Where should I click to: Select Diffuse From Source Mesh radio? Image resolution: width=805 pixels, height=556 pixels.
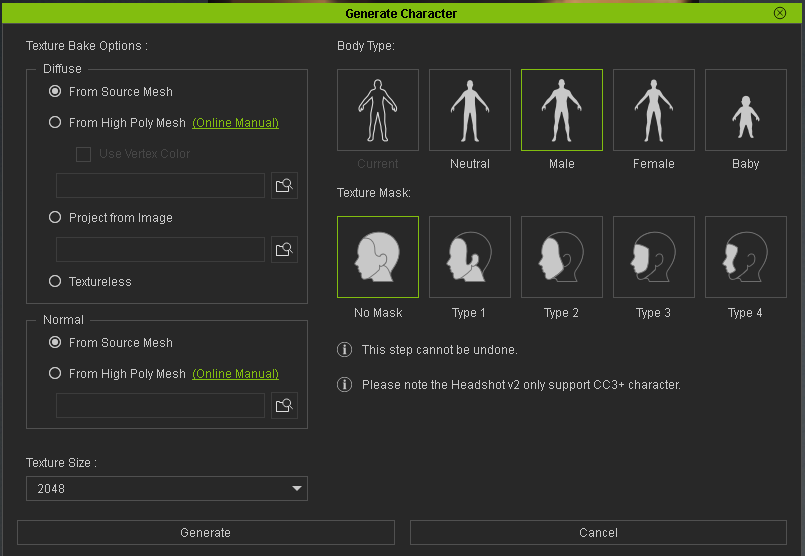coord(55,91)
